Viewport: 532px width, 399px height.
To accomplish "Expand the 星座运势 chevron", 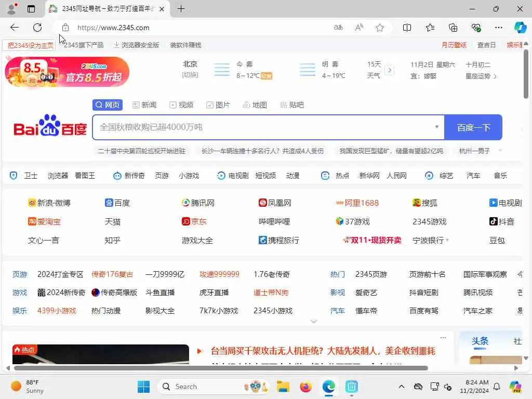I will [x=495, y=76].
